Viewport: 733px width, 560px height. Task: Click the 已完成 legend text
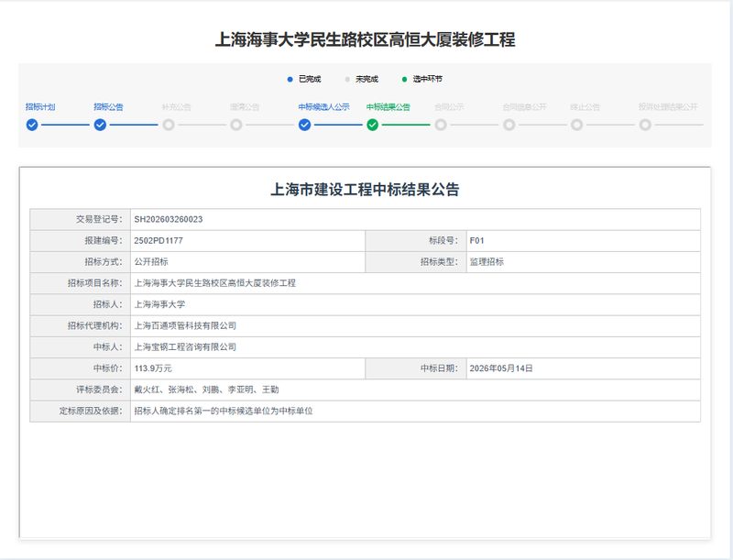[x=310, y=79]
